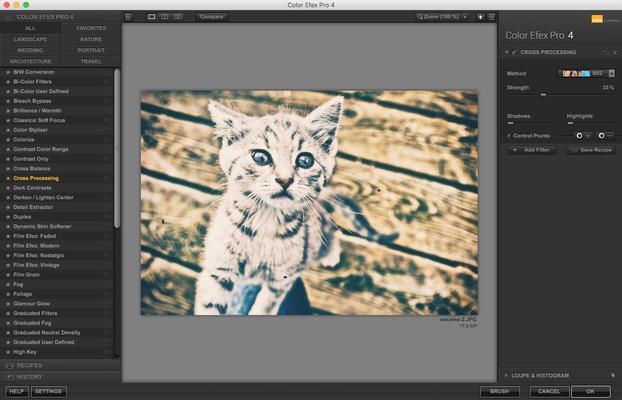
Task: Remove the Cross Processing filter
Action: coord(613,52)
